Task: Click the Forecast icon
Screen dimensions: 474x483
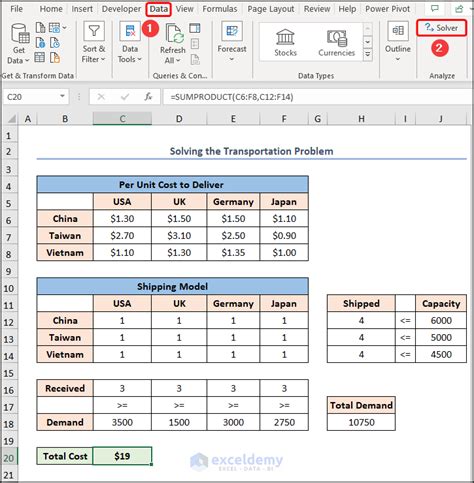Action: [x=232, y=31]
